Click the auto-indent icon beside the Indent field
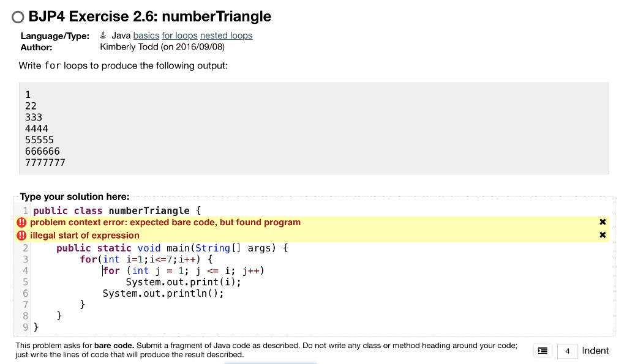The height and width of the screenshot is (364, 627). [542, 351]
